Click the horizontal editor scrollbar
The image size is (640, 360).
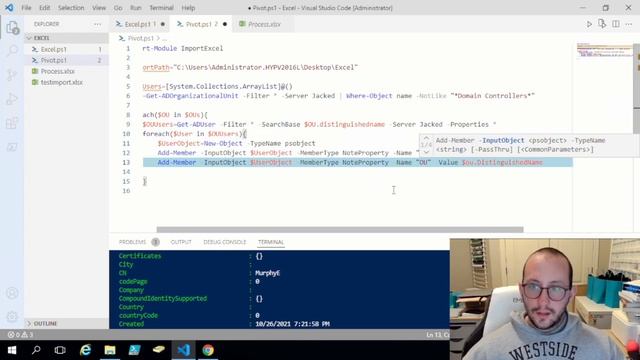340,229
